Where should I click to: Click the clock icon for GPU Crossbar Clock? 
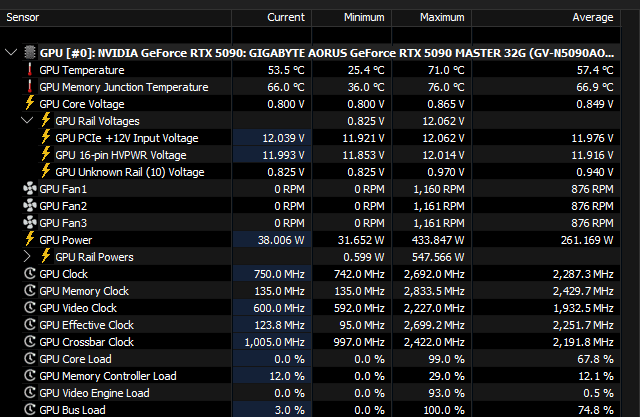click(30, 342)
